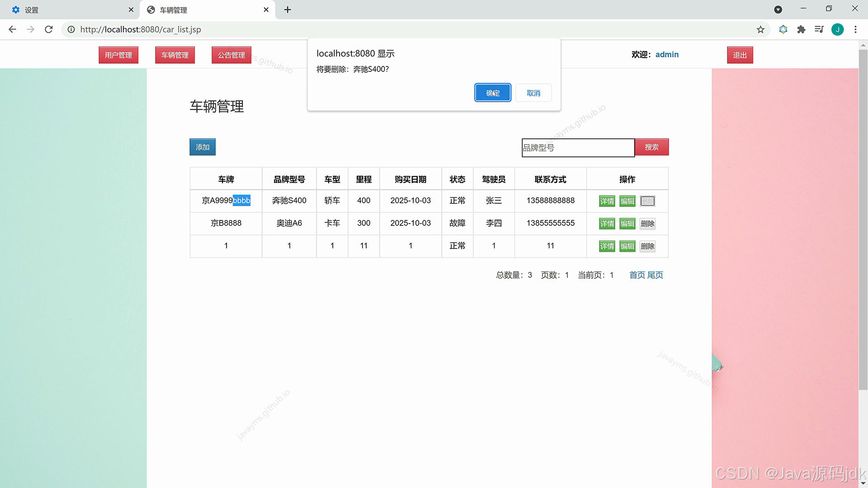This screenshot has height=488, width=868.
Task: Open Chrome three-dot menu
Action: click(x=855, y=29)
